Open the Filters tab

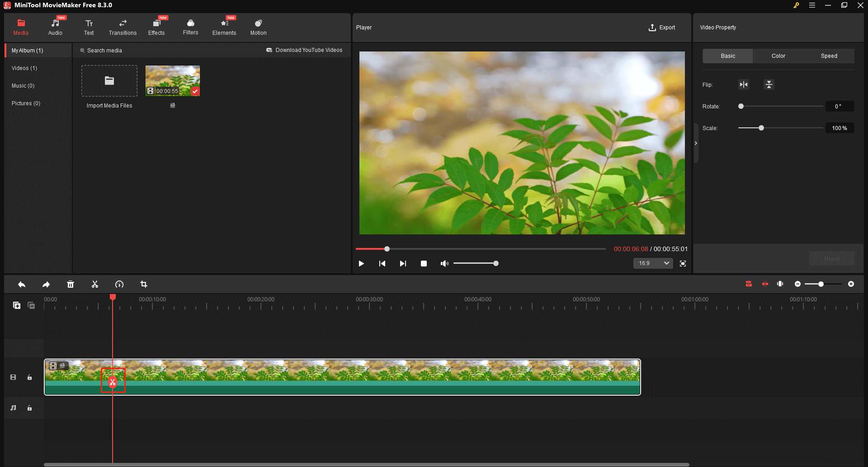pyautogui.click(x=190, y=27)
